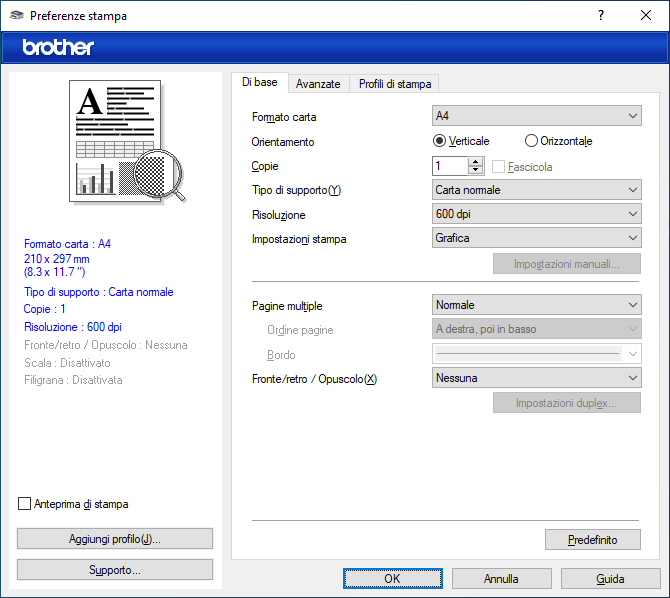Enable Anteprima di stampa checkbox
This screenshot has width=670, height=598.
coord(25,504)
